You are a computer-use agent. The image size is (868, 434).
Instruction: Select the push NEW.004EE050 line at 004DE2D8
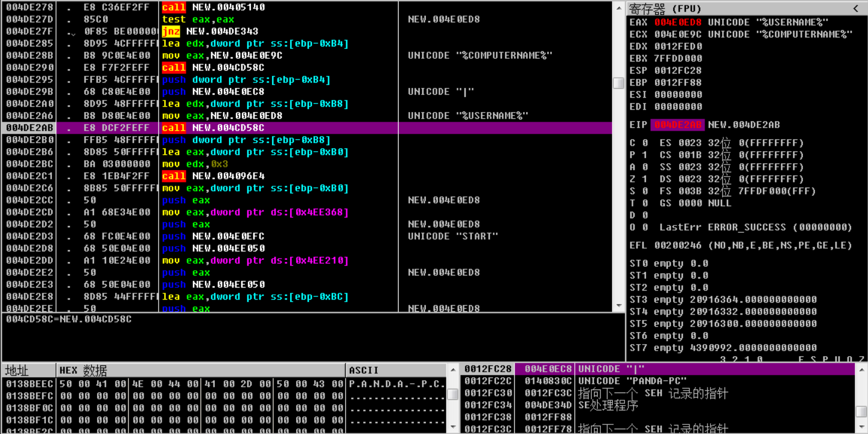306,248
